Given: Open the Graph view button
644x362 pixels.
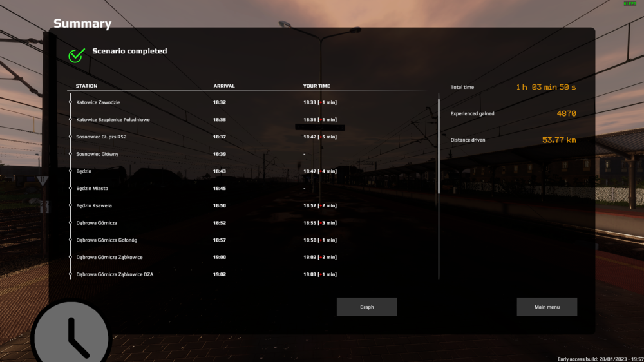Looking at the screenshot, I should coord(367,307).
